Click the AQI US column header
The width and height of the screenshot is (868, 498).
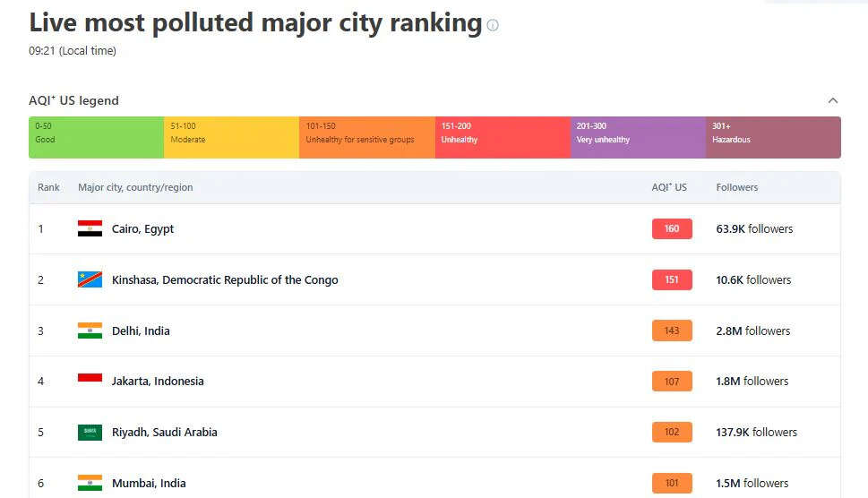[x=669, y=187]
